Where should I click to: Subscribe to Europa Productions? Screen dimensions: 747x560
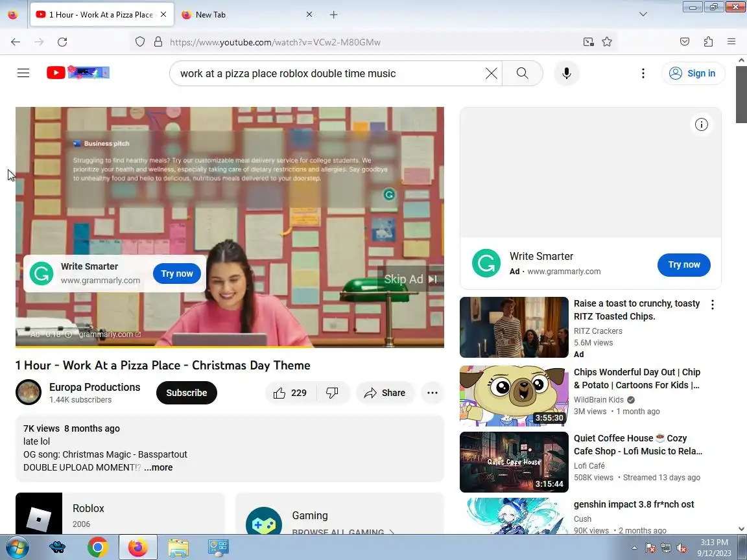coord(187,393)
